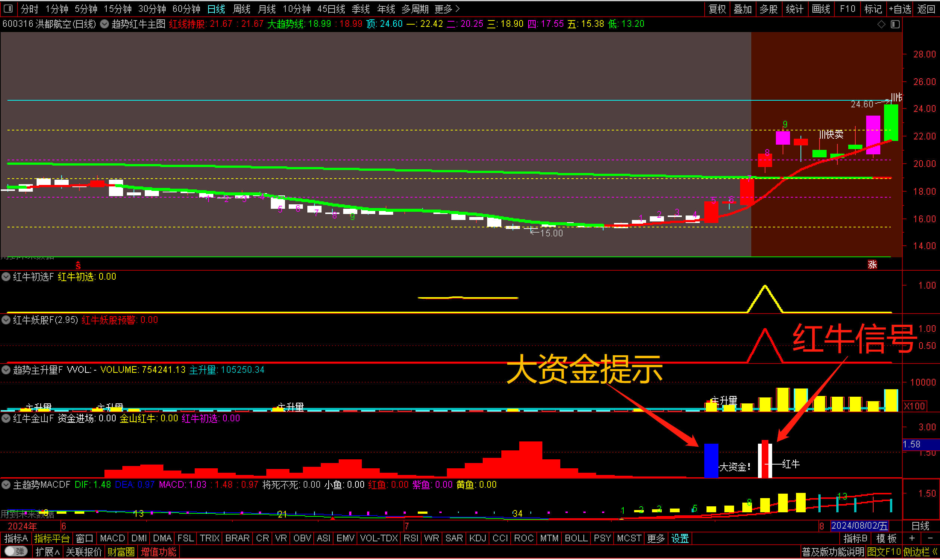Open the 趋势红牛主图 indicator dropdown
The height and width of the screenshot is (560, 940).
[x=104, y=24]
